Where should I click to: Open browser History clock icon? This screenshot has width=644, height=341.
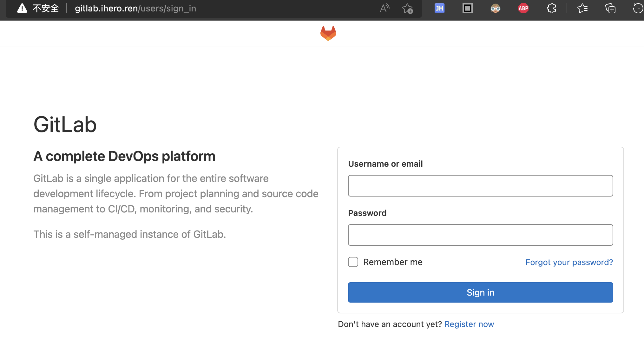click(x=638, y=8)
